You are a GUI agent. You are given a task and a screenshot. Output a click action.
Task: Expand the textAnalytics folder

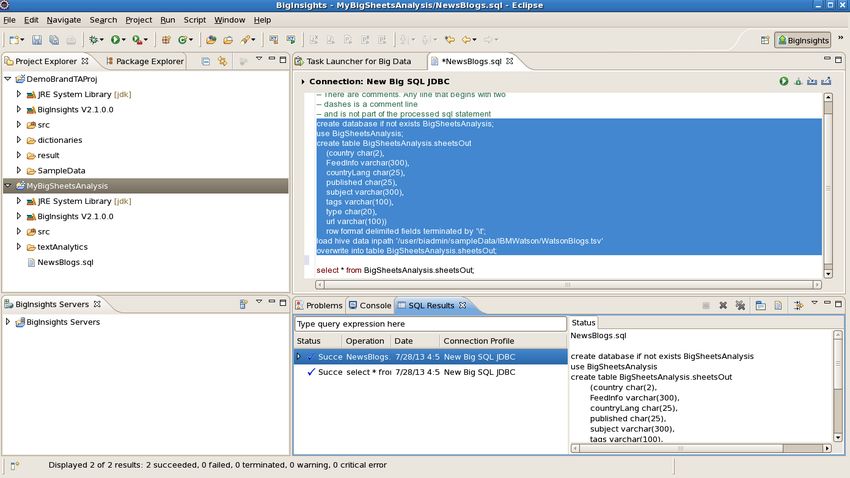point(19,247)
